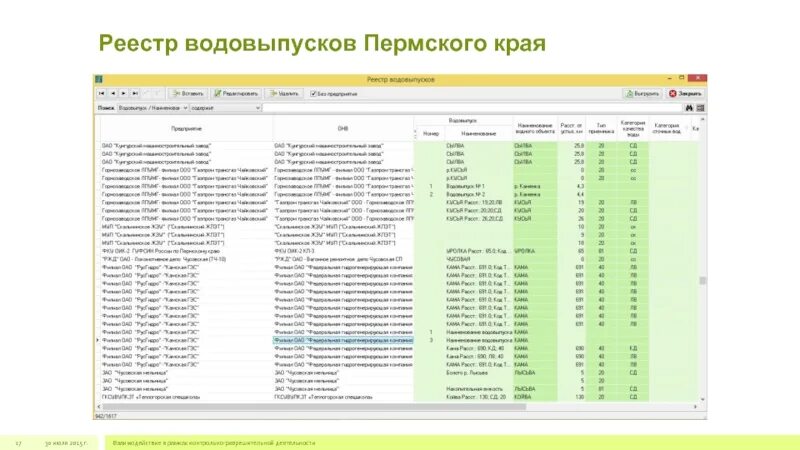The width and height of the screenshot is (800, 450).
Task: Click the 'Предприятие' column header
Action: coord(186,129)
